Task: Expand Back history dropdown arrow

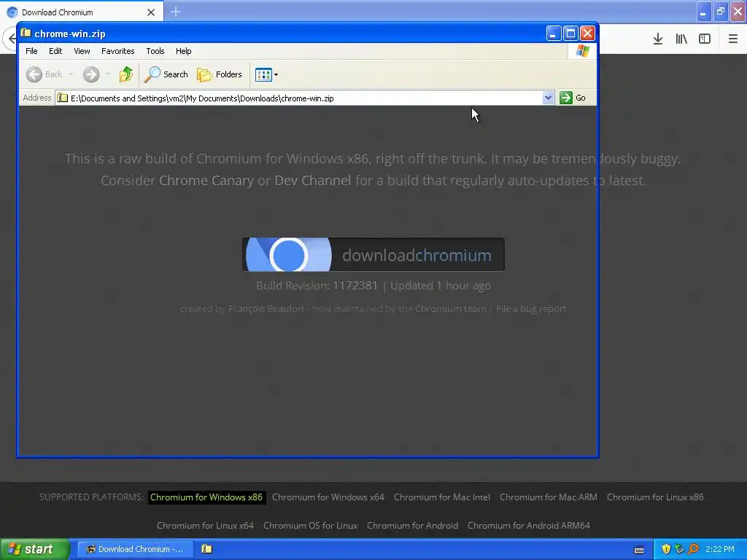Action: pos(71,74)
